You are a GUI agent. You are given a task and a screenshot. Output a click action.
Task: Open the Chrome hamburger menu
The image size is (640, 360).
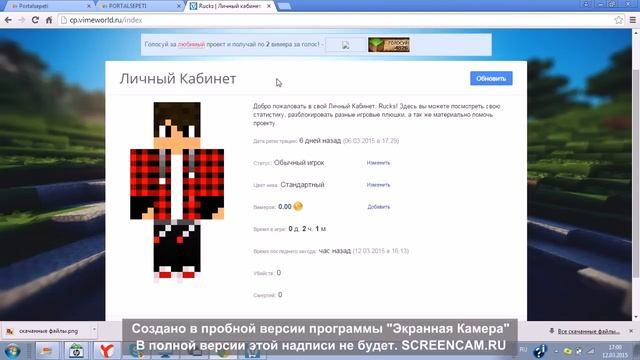(x=633, y=20)
